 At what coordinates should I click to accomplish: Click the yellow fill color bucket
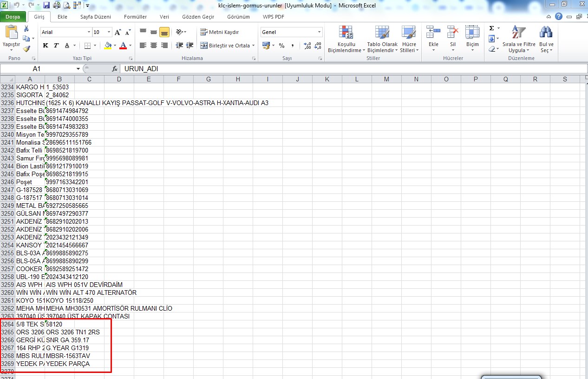click(108, 46)
